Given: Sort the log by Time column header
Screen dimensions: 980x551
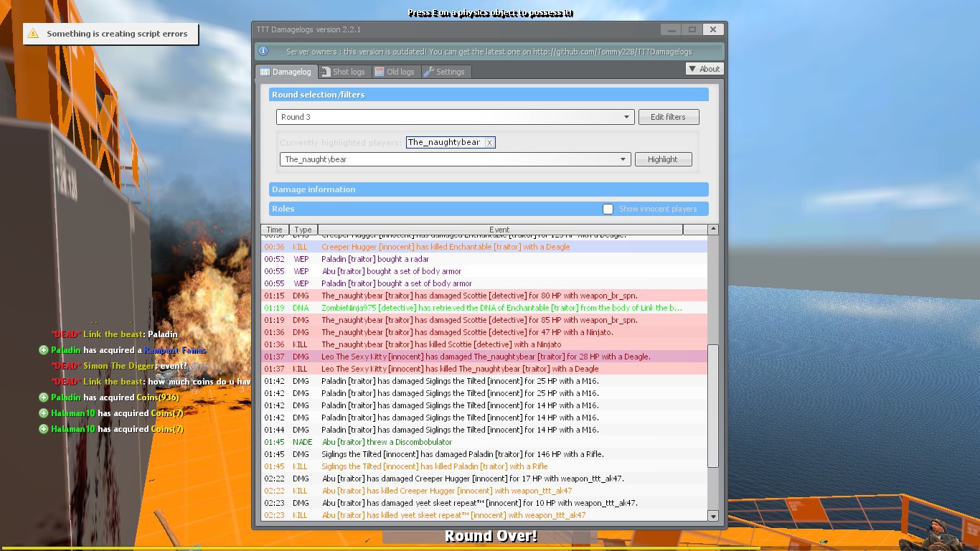Looking at the screenshot, I should 274,230.
